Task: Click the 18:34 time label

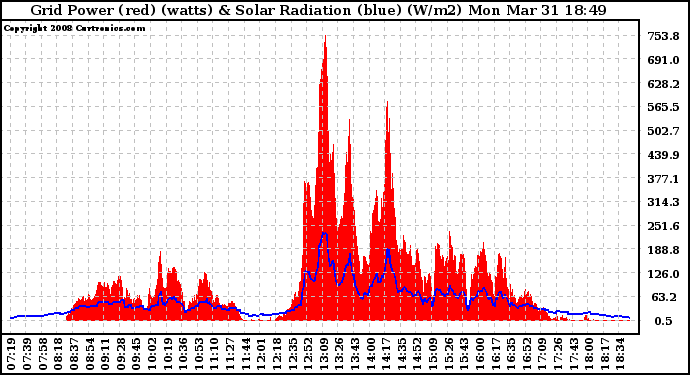Action: [x=620, y=354]
